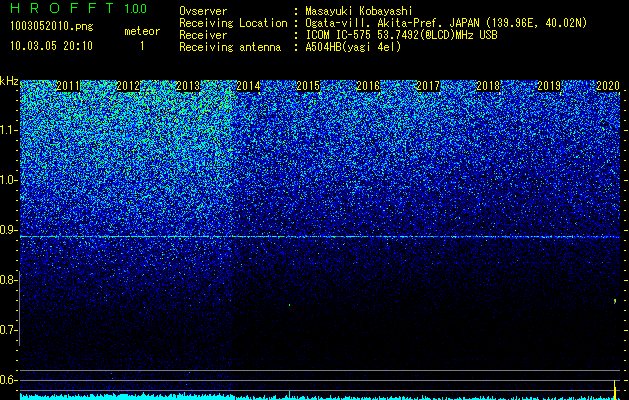629x400 pixels.
Task: Click the 2020 time marker
Action: [x=608, y=86]
